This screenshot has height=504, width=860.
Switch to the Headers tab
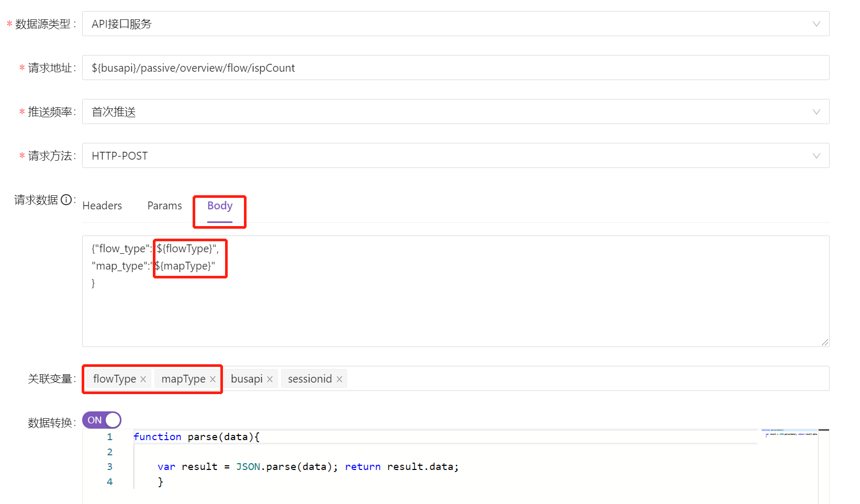pos(102,206)
